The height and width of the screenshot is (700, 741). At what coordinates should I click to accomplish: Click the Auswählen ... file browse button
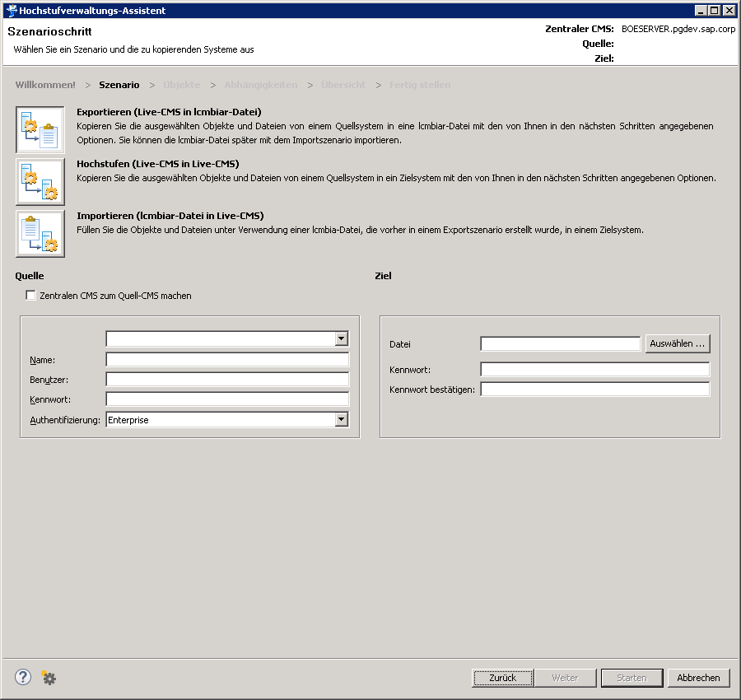[677, 344]
